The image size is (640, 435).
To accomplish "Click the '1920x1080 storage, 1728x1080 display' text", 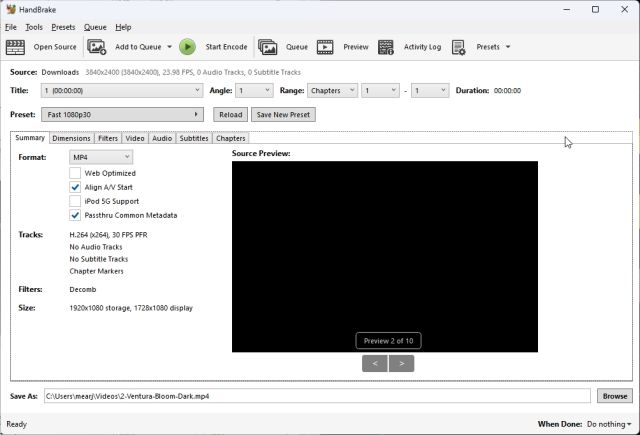I will [x=131, y=308].
